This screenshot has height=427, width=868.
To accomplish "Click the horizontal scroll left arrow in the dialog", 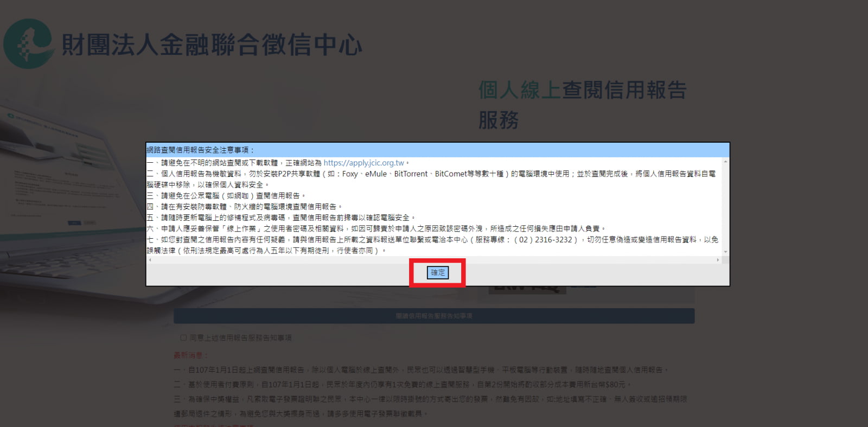I will [150, 260].
